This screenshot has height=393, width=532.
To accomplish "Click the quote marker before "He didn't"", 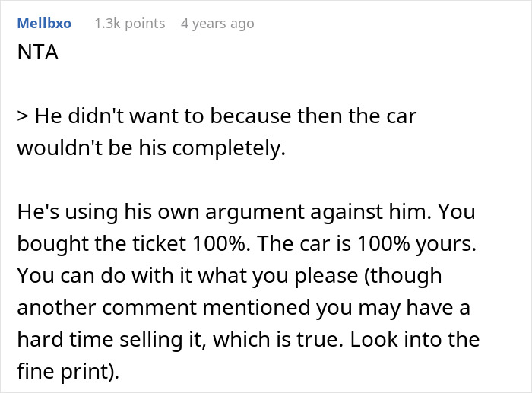I will (22, 118).
